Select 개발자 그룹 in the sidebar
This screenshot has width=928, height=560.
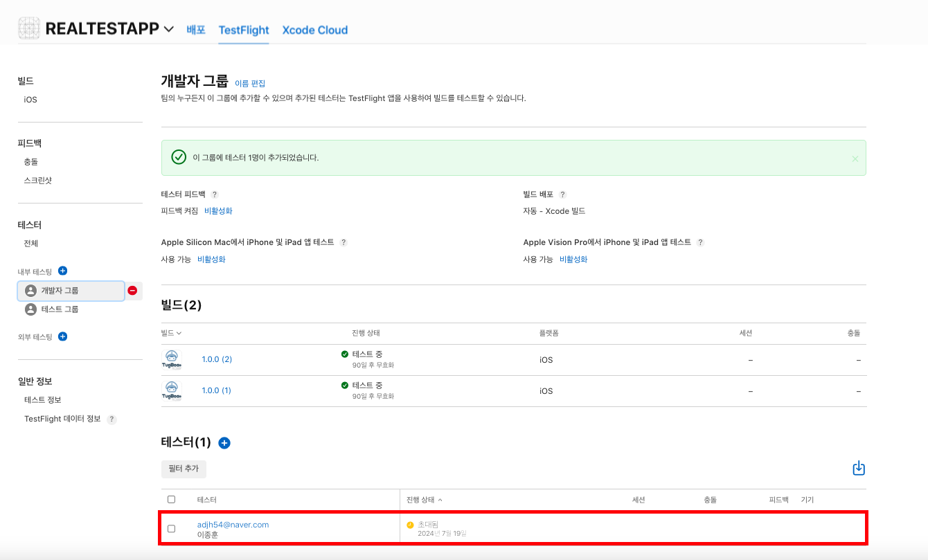pos(71,291)
